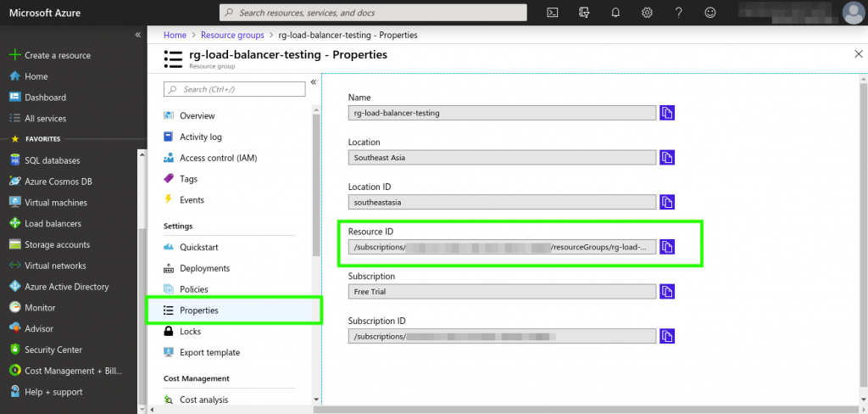Click the Storage accounts icon
Image resolution: width=868 pixels, height=414 pixels.
pyautogui.click(x=15, y=245)
